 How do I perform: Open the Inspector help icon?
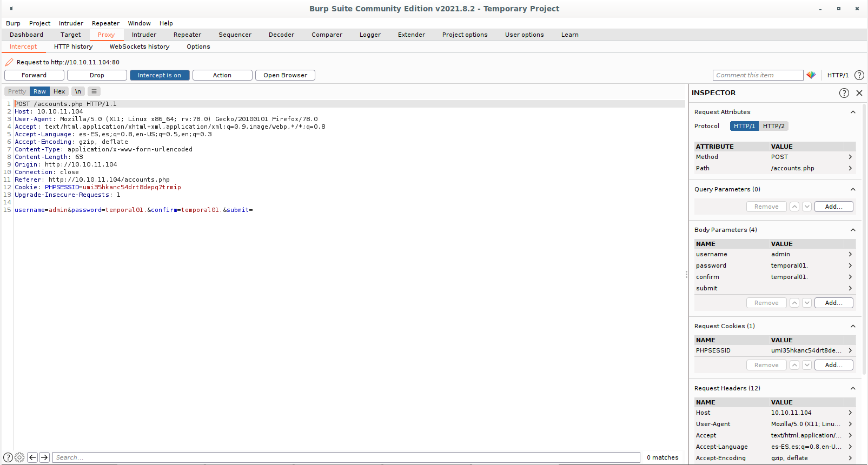tap(844, 93)
